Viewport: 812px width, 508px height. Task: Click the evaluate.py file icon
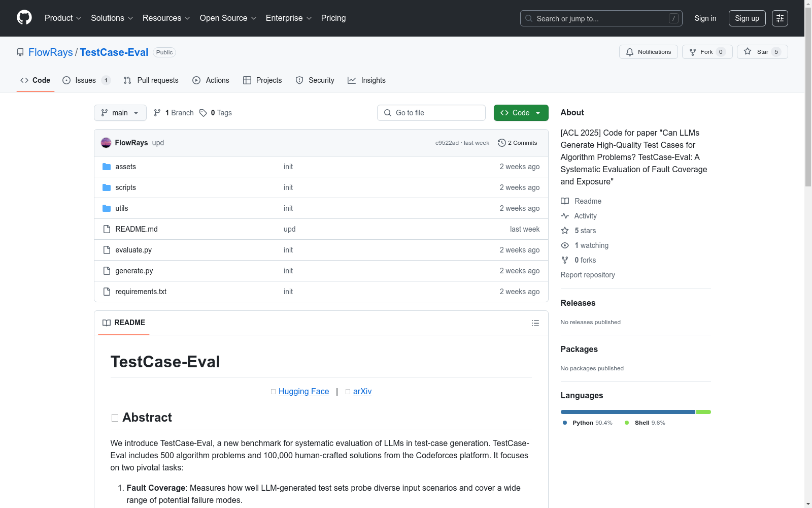tap(107, 250)
